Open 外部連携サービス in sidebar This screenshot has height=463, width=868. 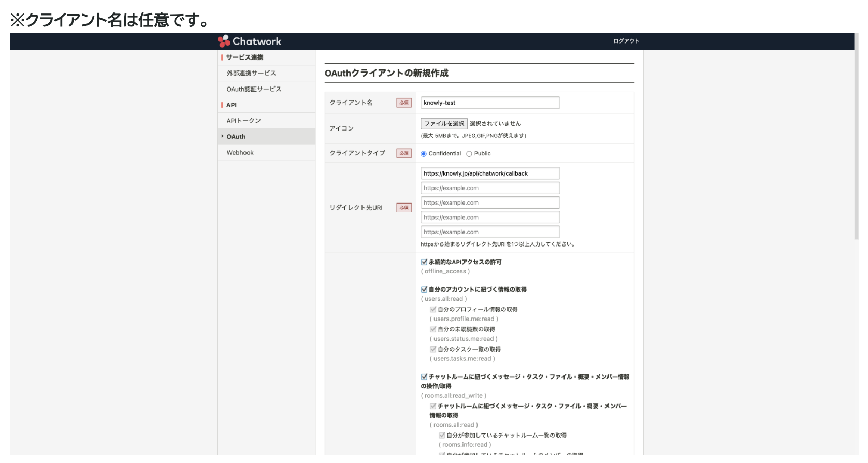pyautogui.click(x=251, y=74)
